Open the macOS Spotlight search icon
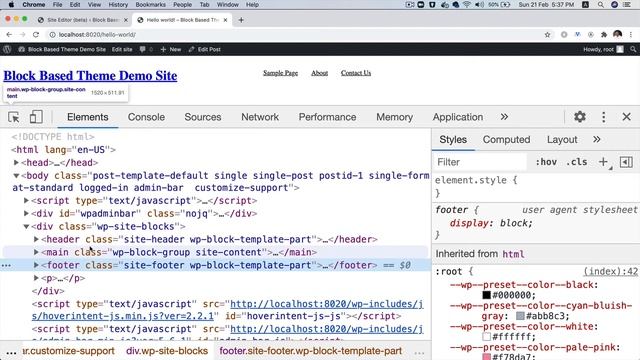The image size is (640, 360). point(600,5)
